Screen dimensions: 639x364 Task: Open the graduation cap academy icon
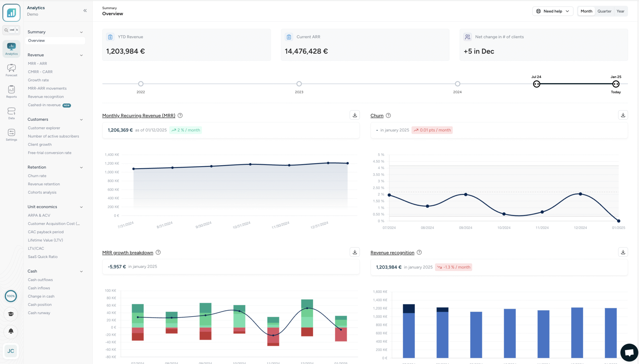pyautogui.click(x=11, y=314)
